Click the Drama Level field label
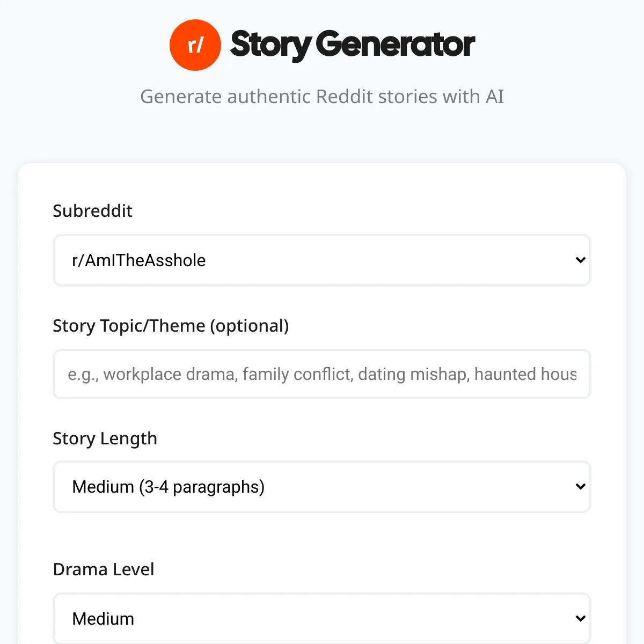This screenshot has width=644, height=644. pyautogui.click(x=104, y=569)
